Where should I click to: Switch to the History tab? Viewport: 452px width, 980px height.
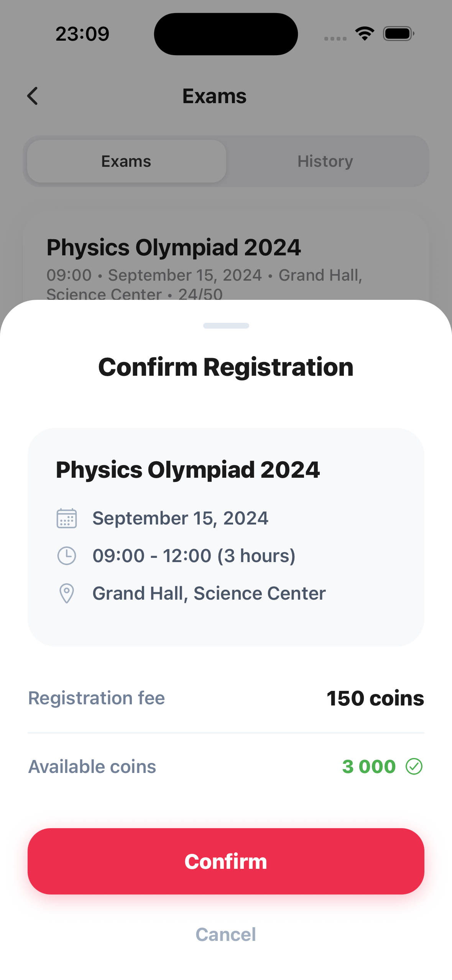[325, 161]
